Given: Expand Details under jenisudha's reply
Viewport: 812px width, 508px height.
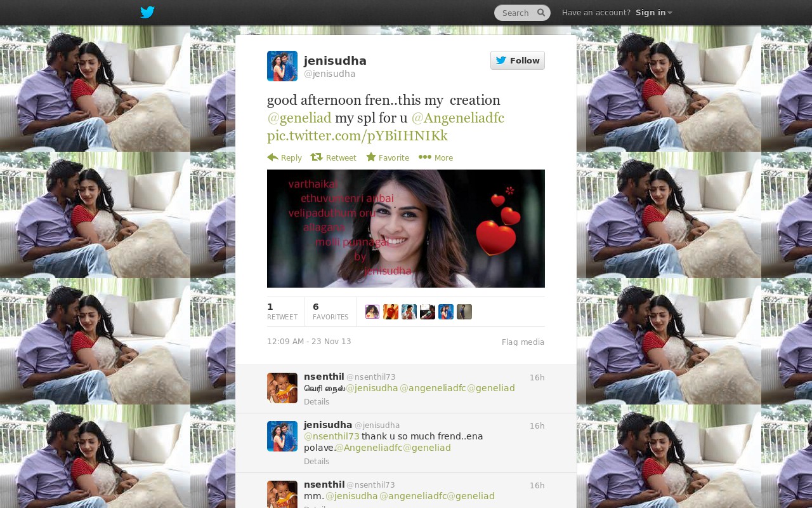Looking at the screenshot, I should 317,462.
